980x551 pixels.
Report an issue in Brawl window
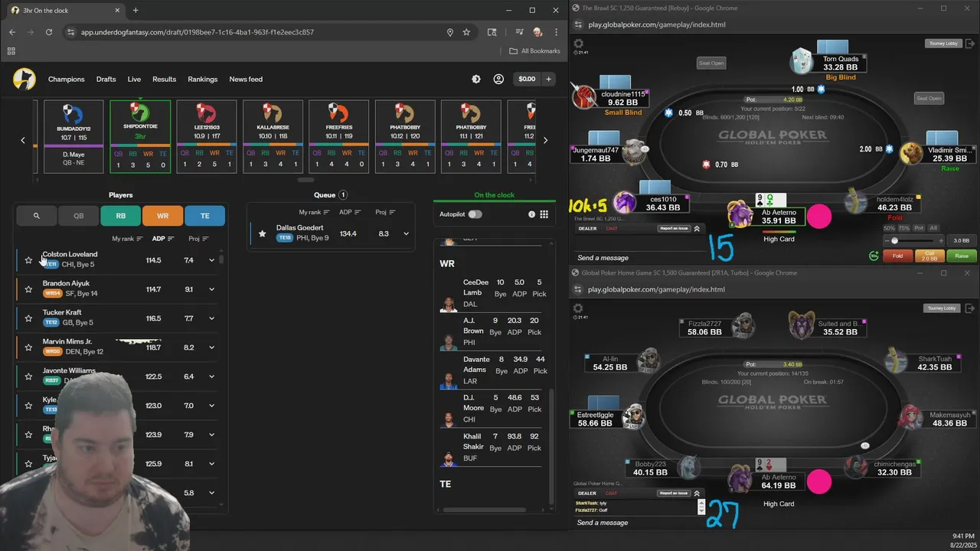tap(674, 228)
